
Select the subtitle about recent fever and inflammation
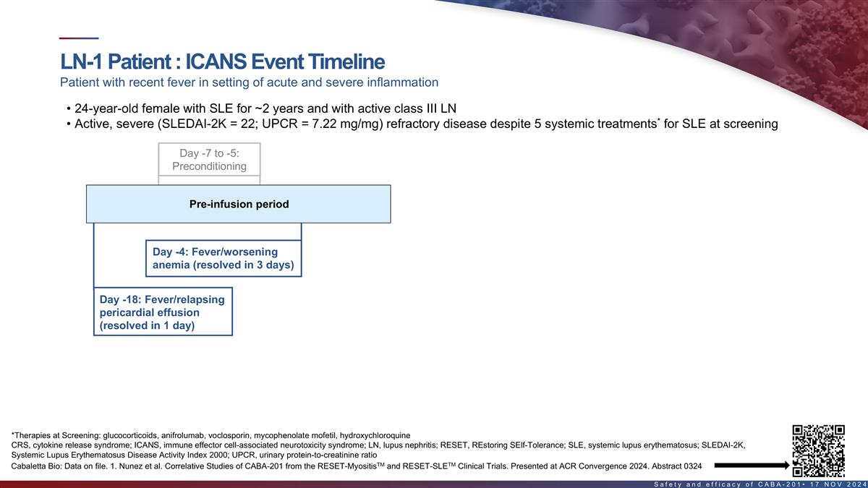pos(249,82)
